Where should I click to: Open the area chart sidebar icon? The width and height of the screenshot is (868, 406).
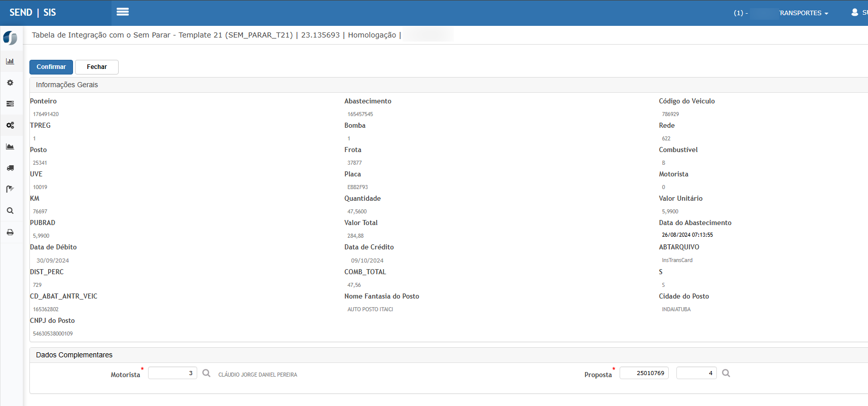click(x=10, y=146)
